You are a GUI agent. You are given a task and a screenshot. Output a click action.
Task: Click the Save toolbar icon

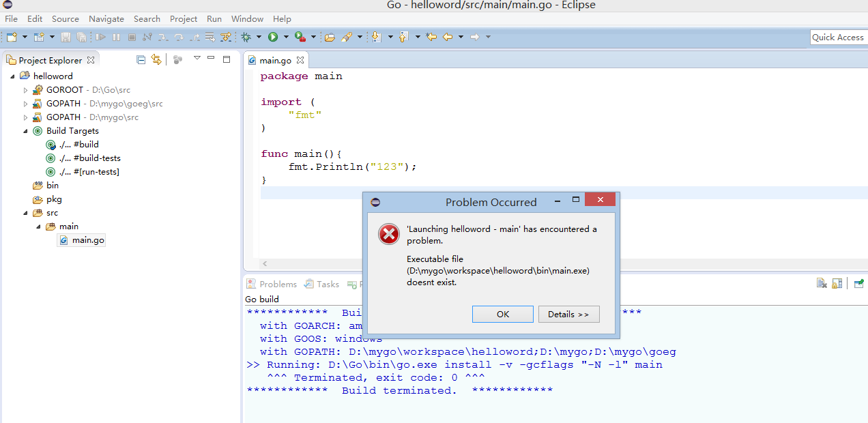[x=66, y=37]
